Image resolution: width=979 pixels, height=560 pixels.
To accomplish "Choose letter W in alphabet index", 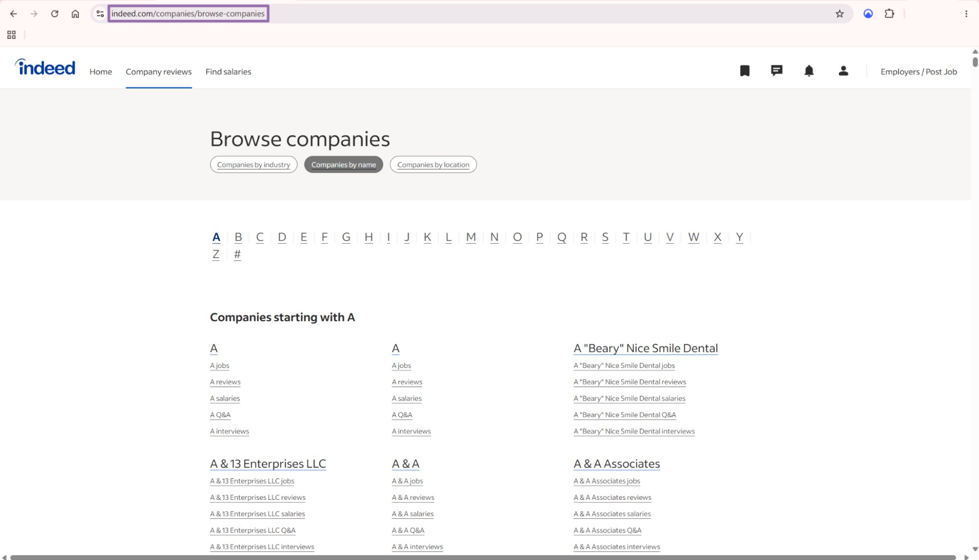I will point(693,237).
